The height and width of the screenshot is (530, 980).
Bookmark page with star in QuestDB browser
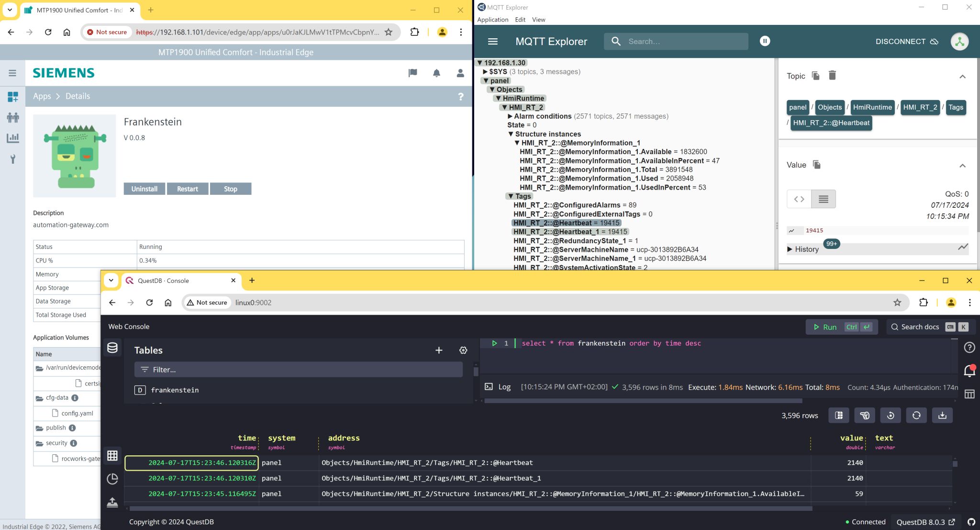[897, 303]
